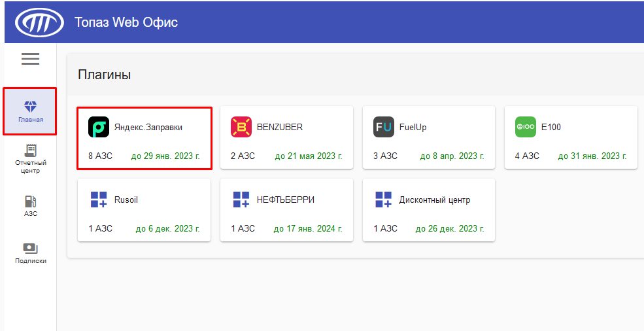Click the Дисконтный центр plugin icon
This screenshot has width=644, height=331.
coord(384,200)
